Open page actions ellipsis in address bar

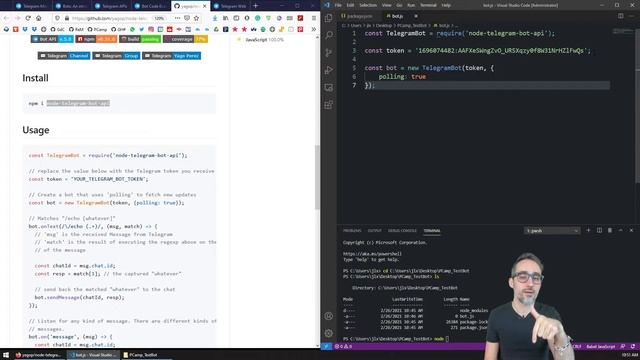coord(177,18)
